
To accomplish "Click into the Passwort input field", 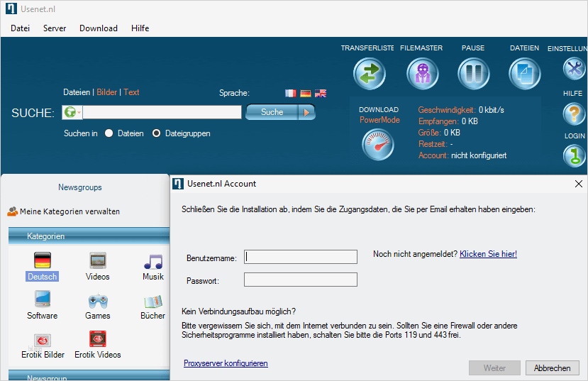I will [301, 280].
